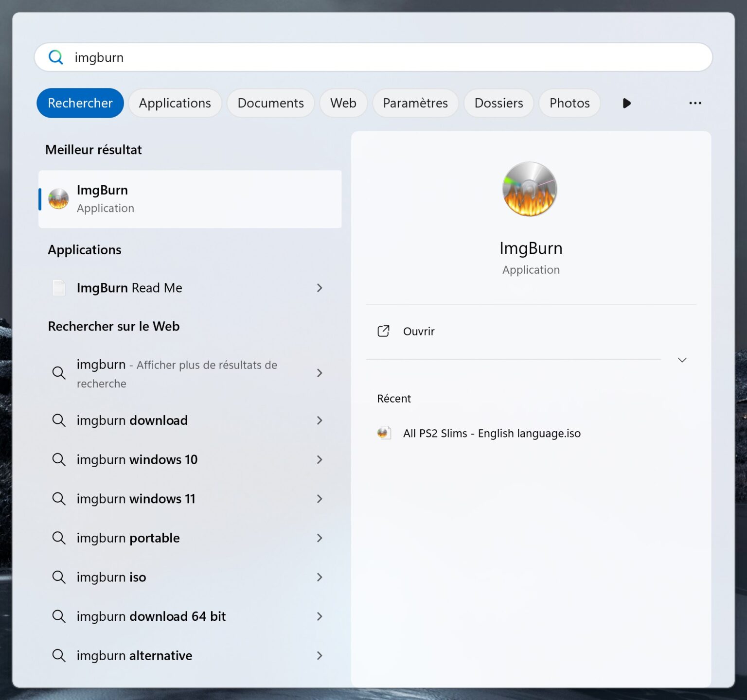The image size is (747, 700).
Task: Click the magnifier icon next to imgburn iso
Action: 59,577
